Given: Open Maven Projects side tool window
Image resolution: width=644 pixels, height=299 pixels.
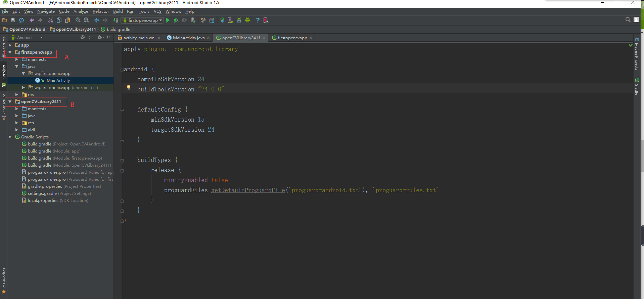Looking at the screenshot, I should 637,54.
